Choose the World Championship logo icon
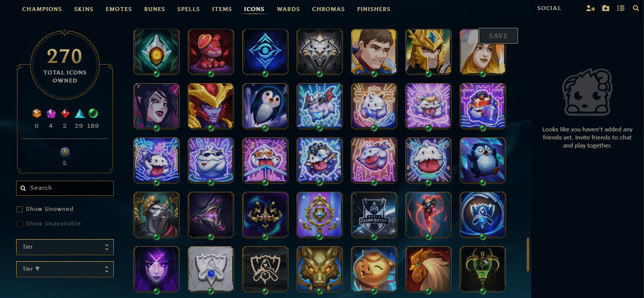The image size is (644, 298). 374,214
